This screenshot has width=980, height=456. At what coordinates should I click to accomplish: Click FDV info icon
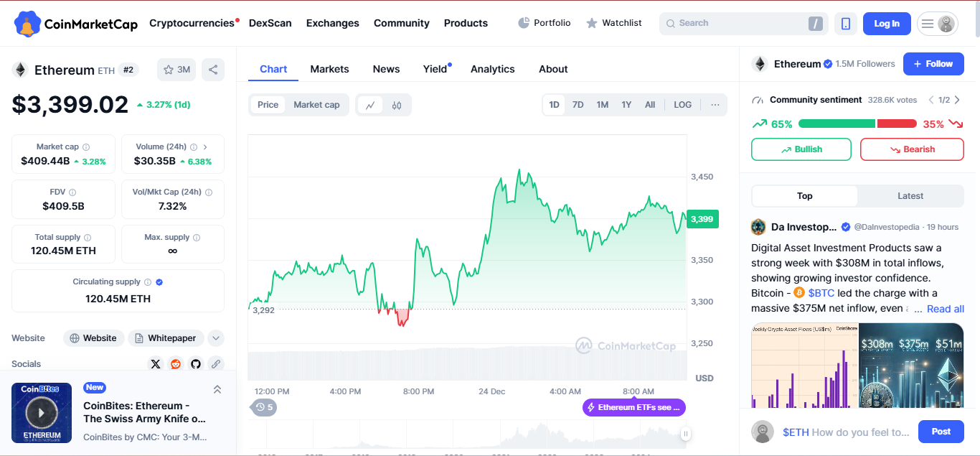72,192
